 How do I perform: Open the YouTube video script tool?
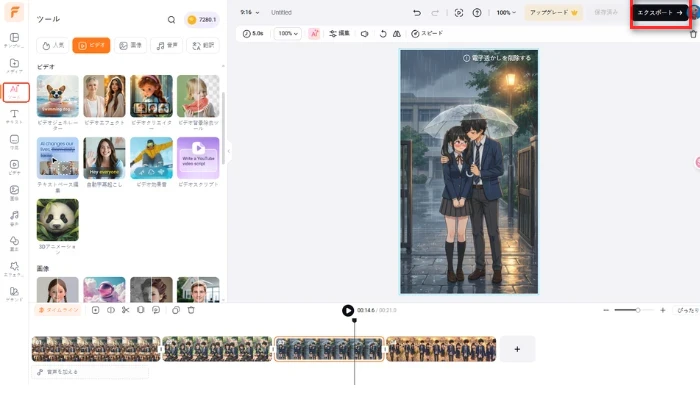pos(198,158)
